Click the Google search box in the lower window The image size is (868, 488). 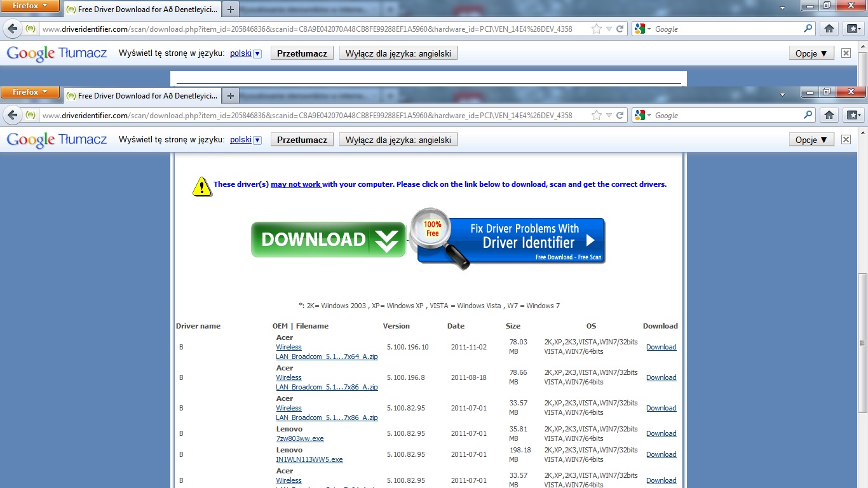[728, 115]
